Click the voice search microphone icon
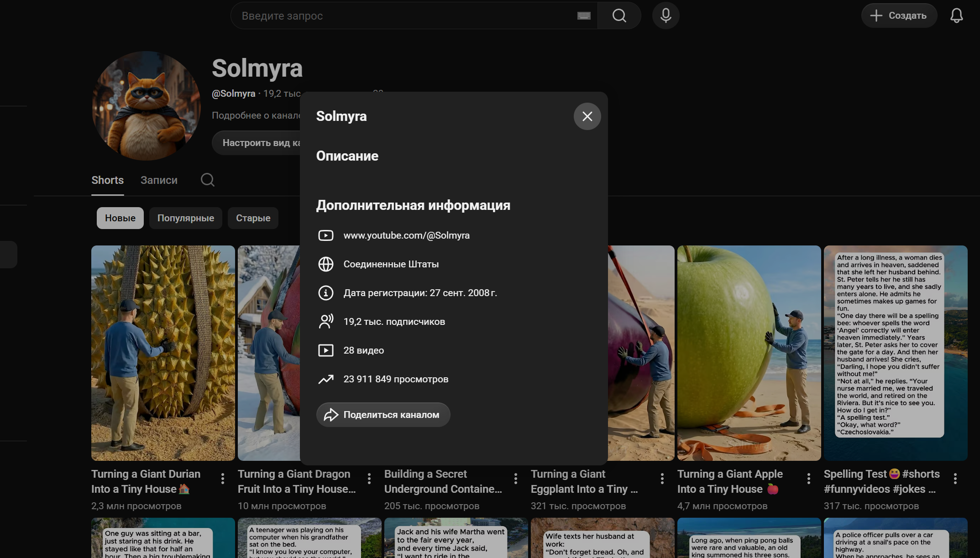The width and height of the screenshot is (980, 558). tap(666, 16)
